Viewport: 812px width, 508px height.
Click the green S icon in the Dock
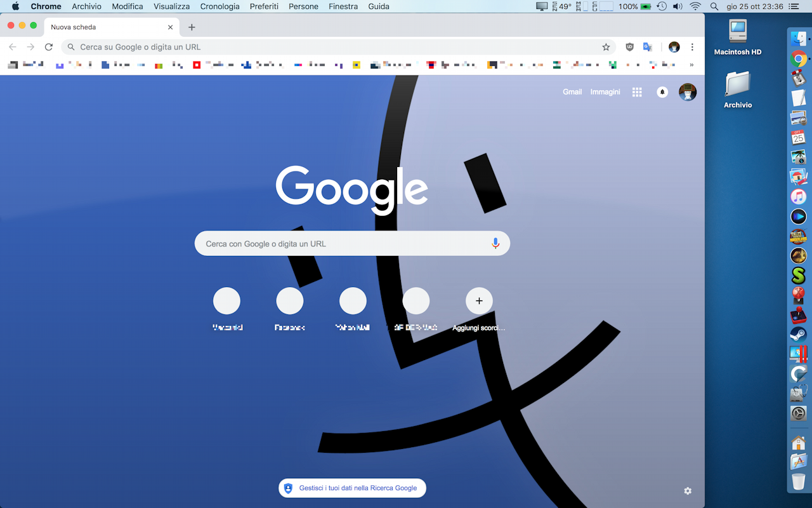pos(798,276)
